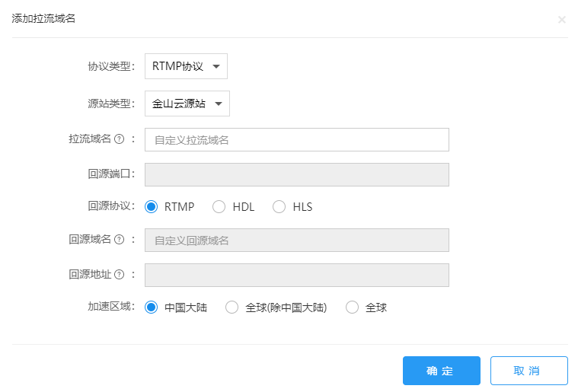Click the 回源地址 input field
Image resolution: width=578 pixels, height=392 pixels.
[x=297, y=276]
